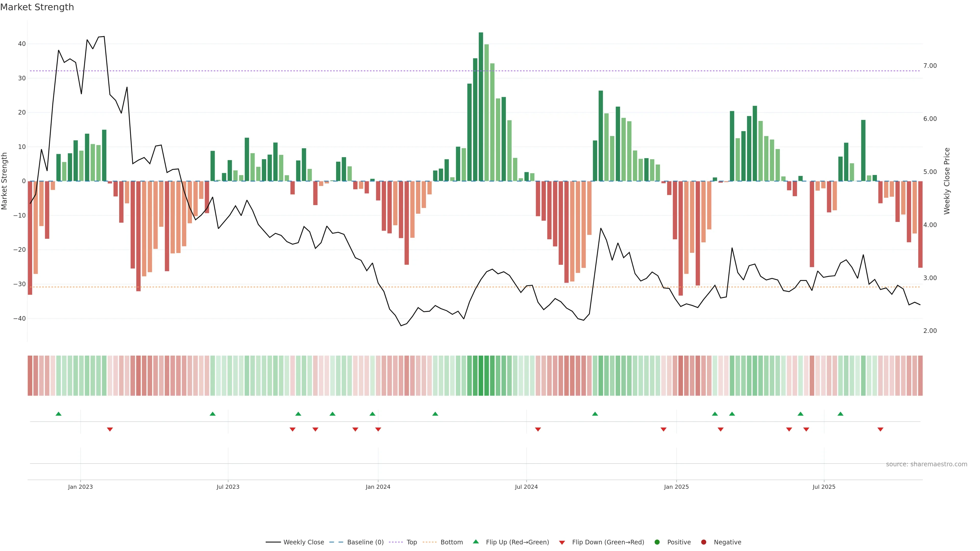980x551 pixels.
Task: Click the Jan 2024 x-axis label
Action: click(x=378, y=487)
